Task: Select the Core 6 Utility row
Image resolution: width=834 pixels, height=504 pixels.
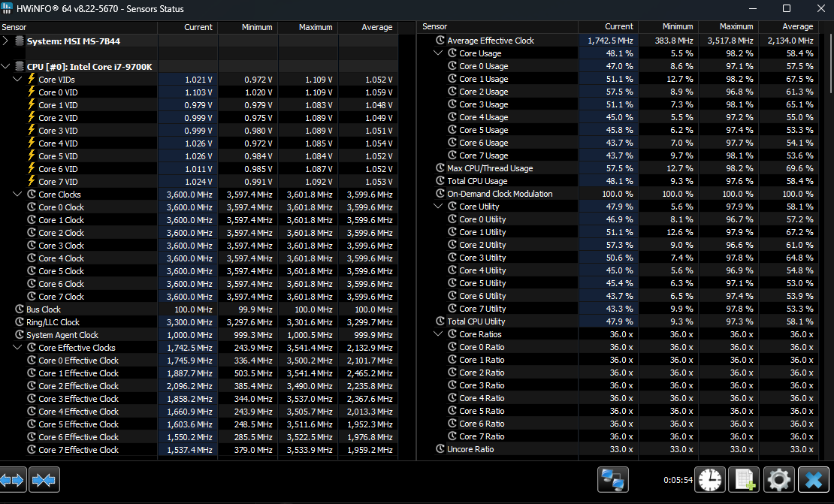Action: (619, 296)
